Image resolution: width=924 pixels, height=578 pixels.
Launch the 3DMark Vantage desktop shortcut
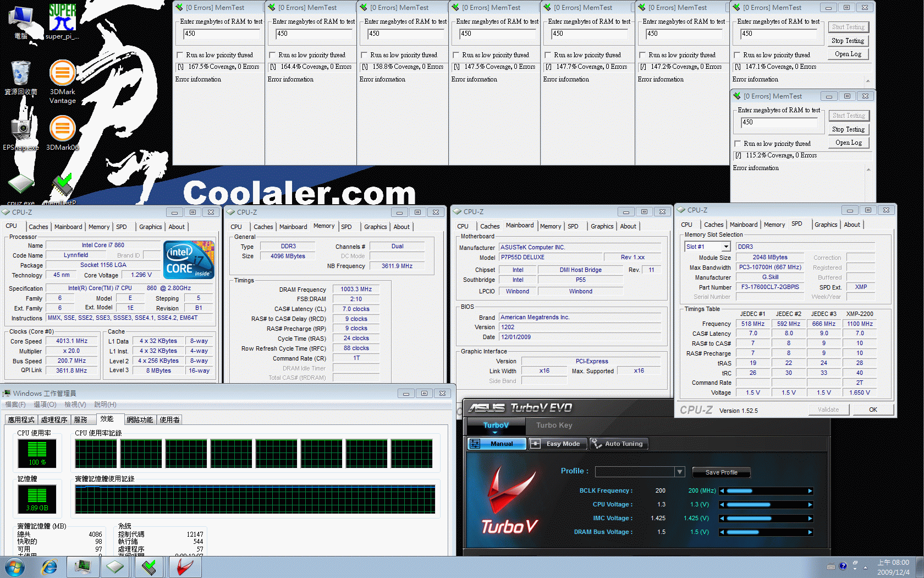click(62, 81)
